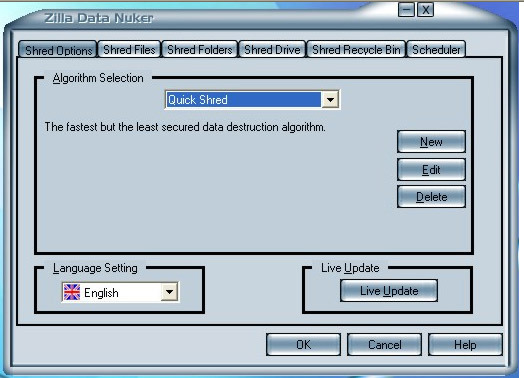Click the British flag icon in language box
This screenshot has height=378, width=524.
(72, 292)
